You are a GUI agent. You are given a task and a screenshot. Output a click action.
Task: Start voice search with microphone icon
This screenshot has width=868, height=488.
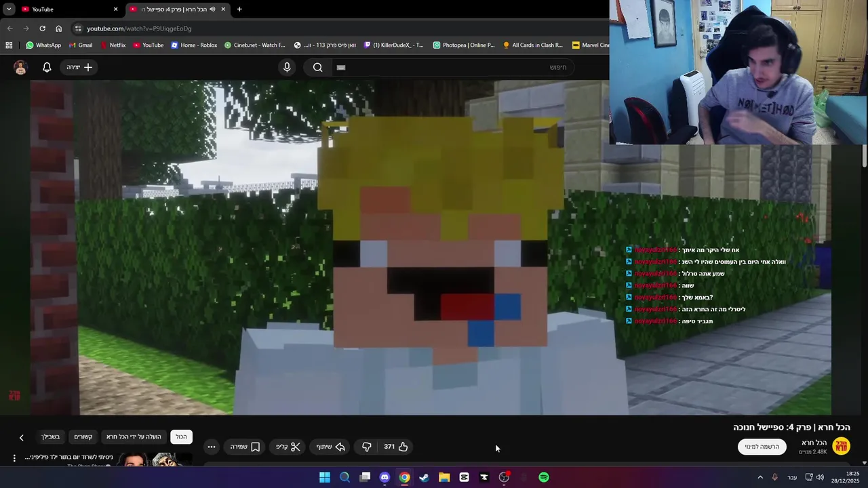[x=287, y=67]
